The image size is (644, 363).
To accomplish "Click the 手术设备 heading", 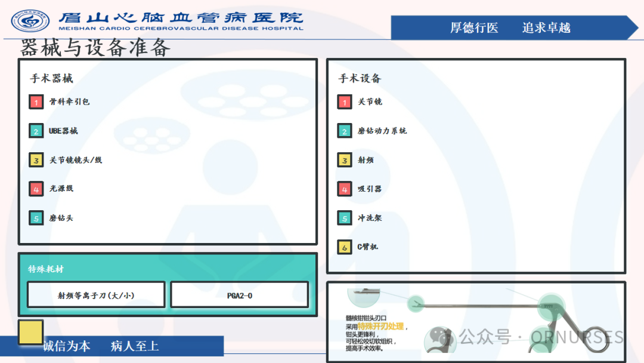I will point(360,79).
